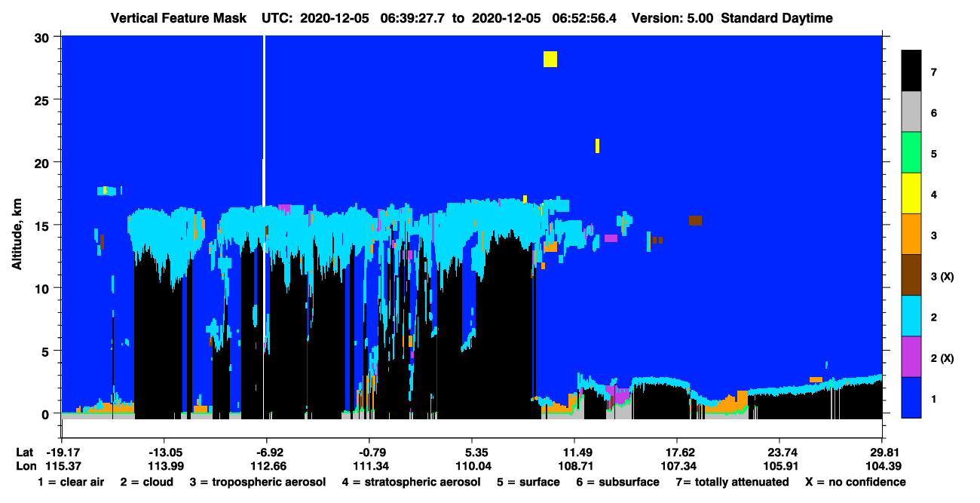Click the longitude value 108.71
The width and height of the screenshot is (980, 503).
[x=575, y=465]
